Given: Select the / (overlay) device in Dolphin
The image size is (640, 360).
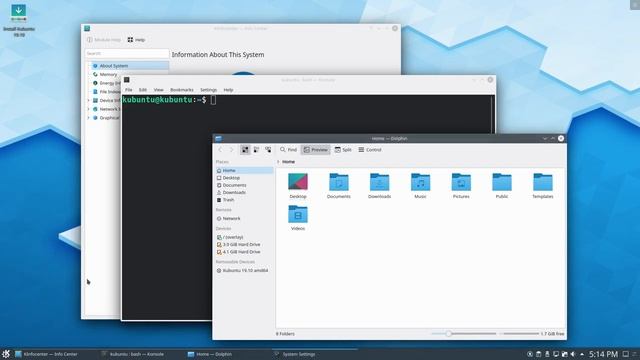Looking at the screenshot, I should 244,237.
